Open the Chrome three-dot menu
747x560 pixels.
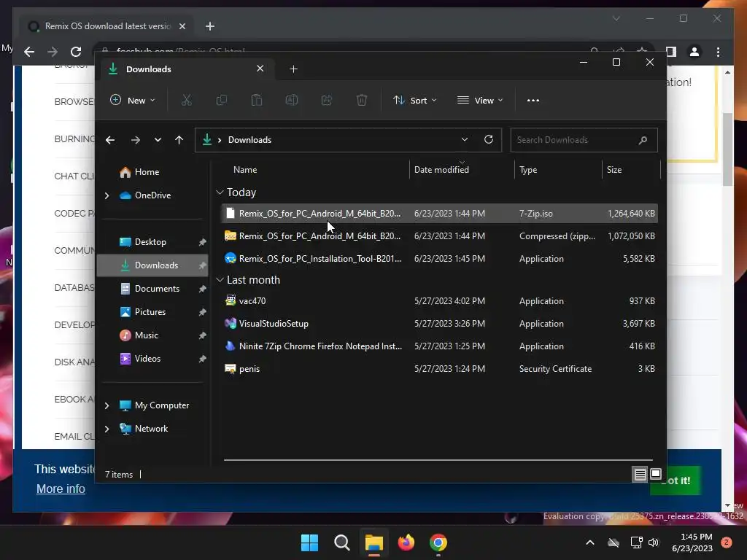718,52
